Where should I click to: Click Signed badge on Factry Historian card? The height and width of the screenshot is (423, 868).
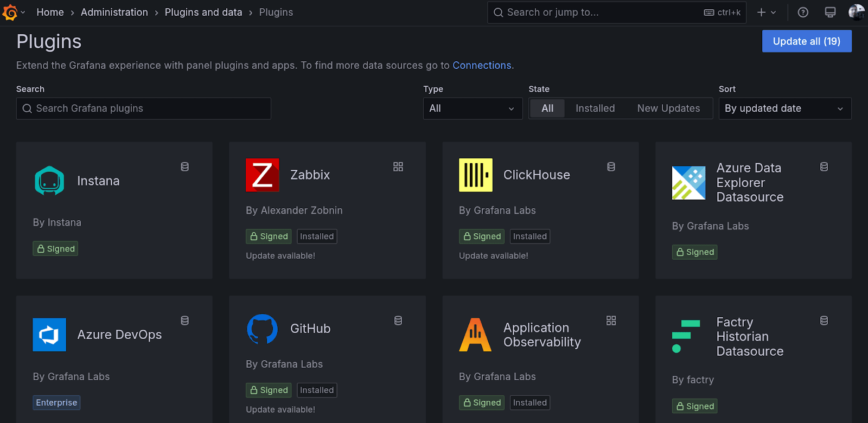pos(694,406)
